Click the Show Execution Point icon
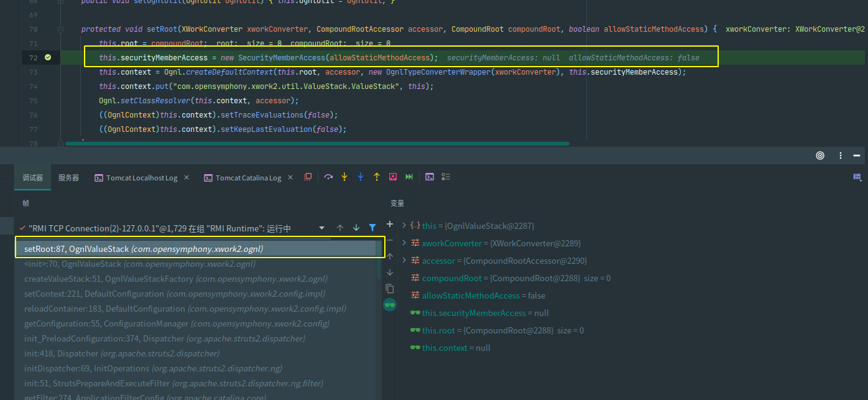The width and height of the screenshot is (868, 400). (308, 177)
